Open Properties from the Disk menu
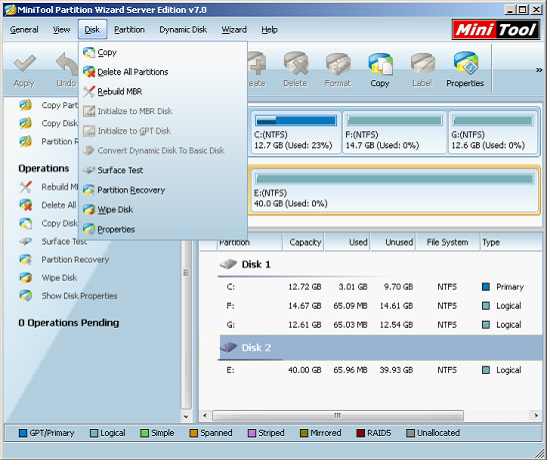The image size is (547, 460). (x=163, y=229)
